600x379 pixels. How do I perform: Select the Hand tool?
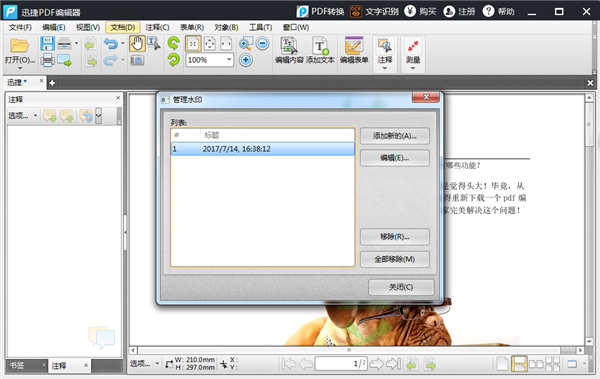[137, 44]
